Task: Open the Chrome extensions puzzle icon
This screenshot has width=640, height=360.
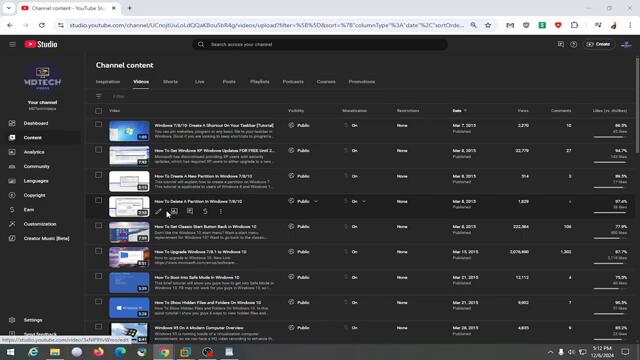Action: tap(574, 25)
